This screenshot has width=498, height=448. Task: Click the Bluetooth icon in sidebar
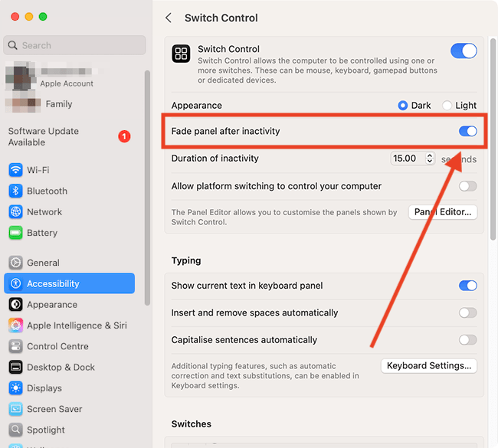click(15, 191)
